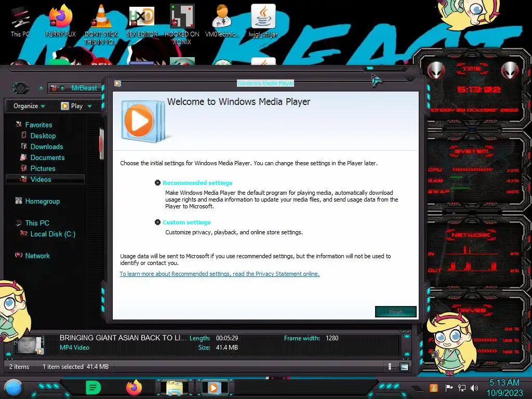Select the Recommended settings radio button
Viewport: 532px width, 399px height.
(157, 183)
